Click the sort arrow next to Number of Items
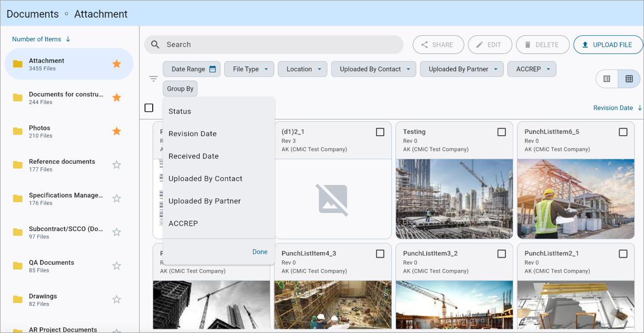The width and height of the screenshot is (644, 333). point(68,39)
